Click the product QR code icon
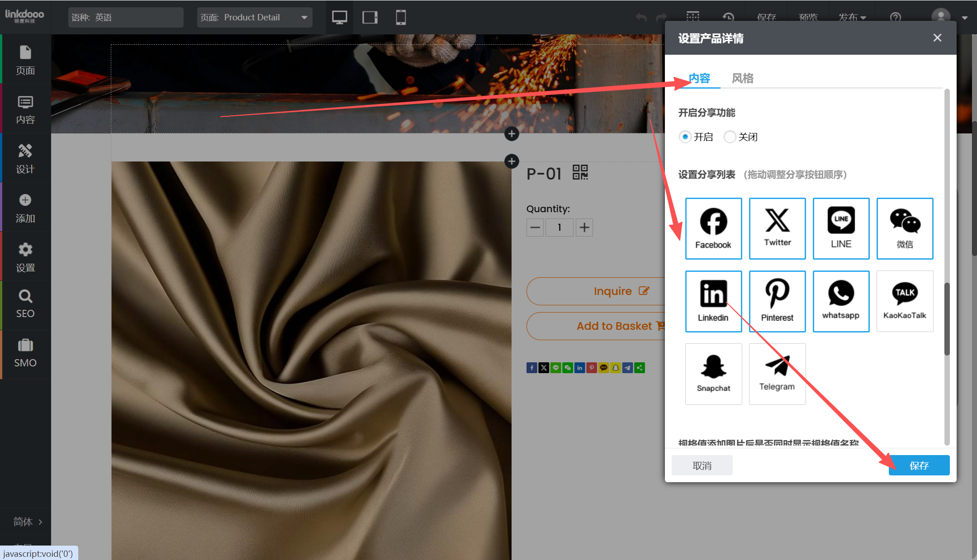 click(580, 172)
